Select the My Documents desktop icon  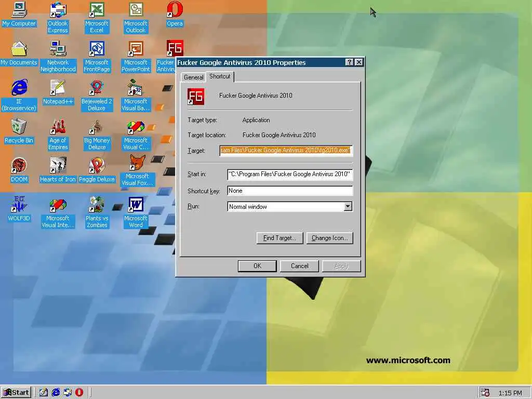click(19, 54)
